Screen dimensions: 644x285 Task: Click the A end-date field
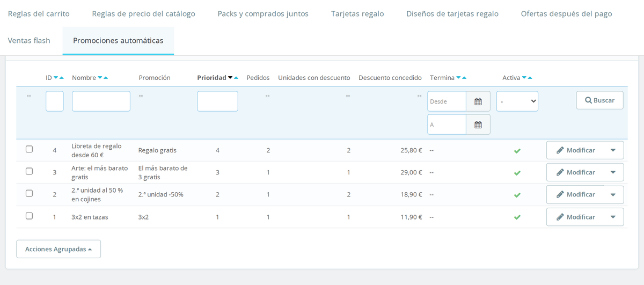click(x=447, y=125)
